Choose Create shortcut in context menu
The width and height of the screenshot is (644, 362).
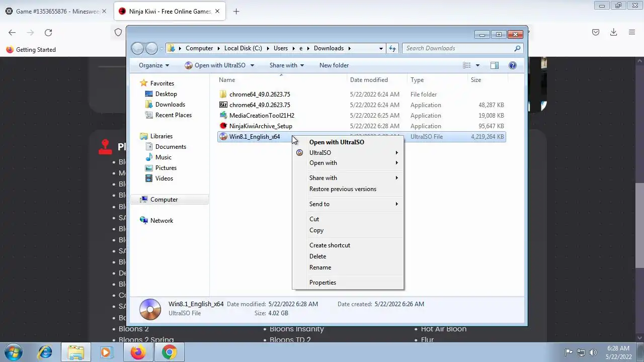(x=330, y=245)
